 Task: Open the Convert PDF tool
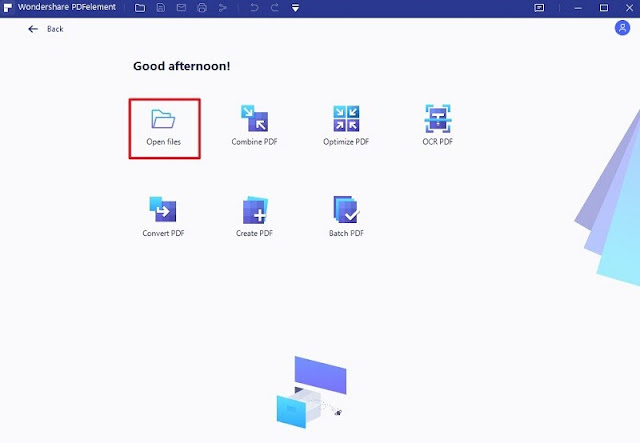(163, 217)
